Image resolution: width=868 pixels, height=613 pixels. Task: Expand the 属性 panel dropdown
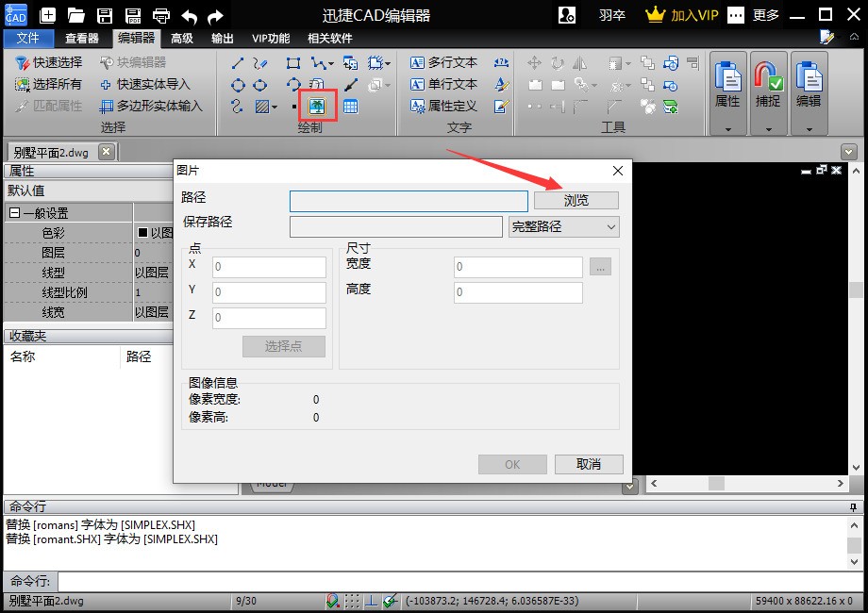pos(727,128)
